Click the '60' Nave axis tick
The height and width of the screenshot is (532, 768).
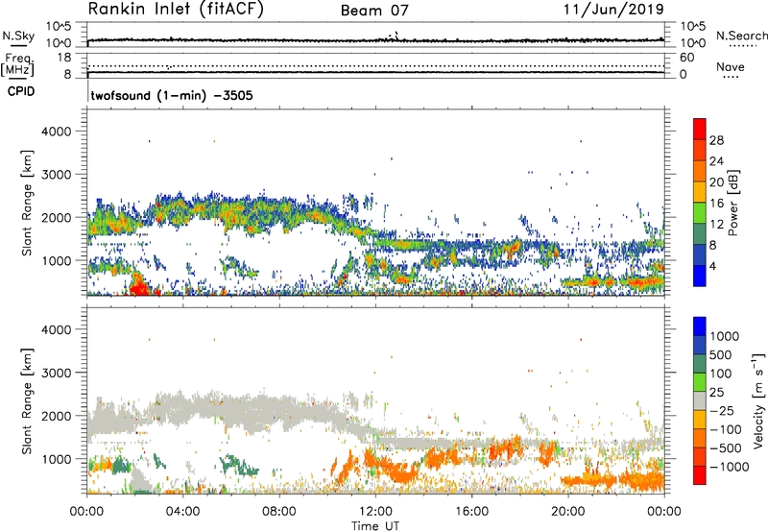(x=686, y=58)
